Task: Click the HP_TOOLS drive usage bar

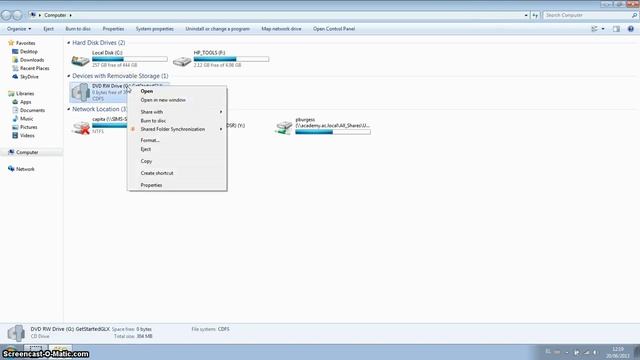Action: point(231,59)
